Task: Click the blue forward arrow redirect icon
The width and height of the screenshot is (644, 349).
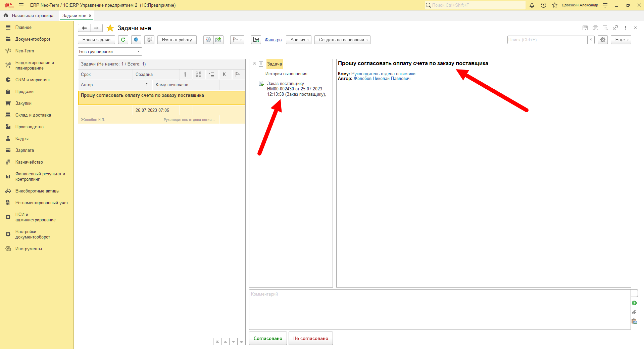Action: coord(136,40)
